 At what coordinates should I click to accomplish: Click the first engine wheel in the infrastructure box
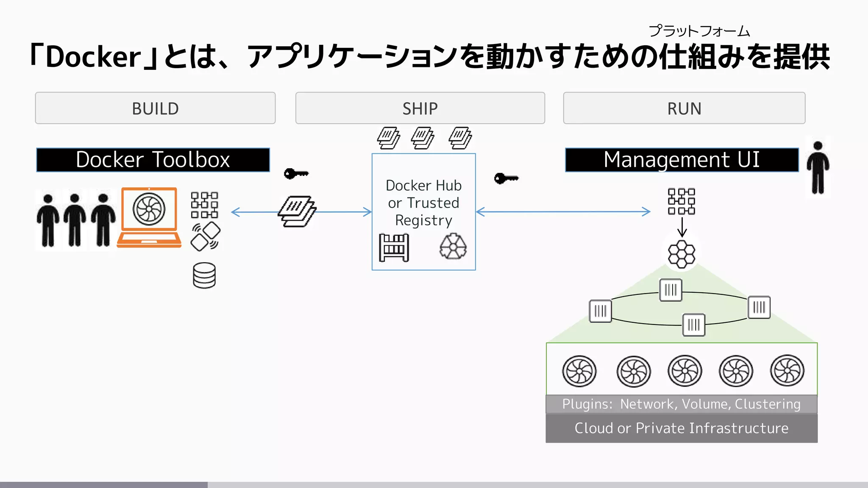point(579,371)
